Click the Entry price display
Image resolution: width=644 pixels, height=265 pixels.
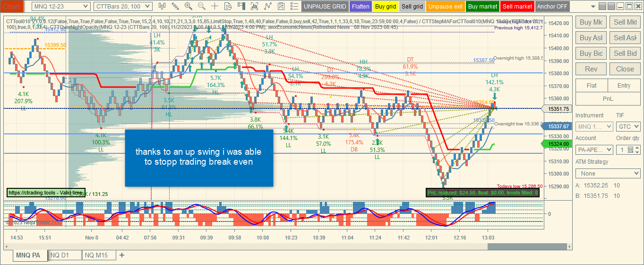point(624,86)
